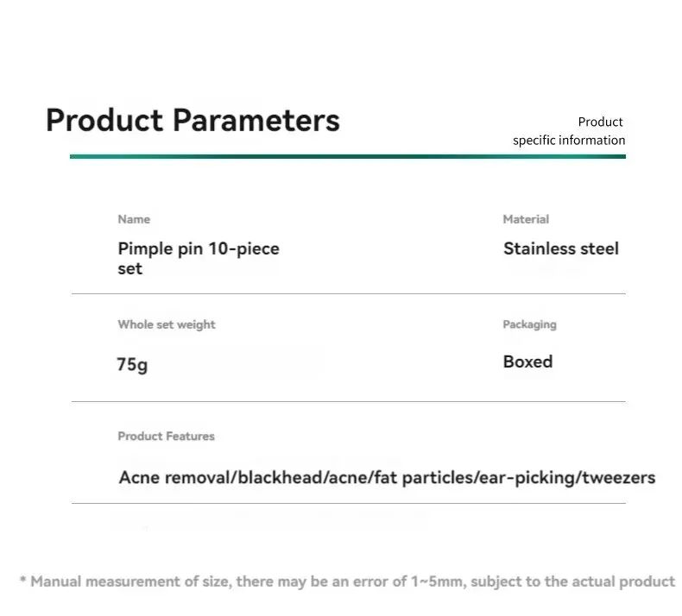Select the 'Boxed' packaging value
This screenshot has width=682, height=616.
pyautogui.click(x=528, y=361)
